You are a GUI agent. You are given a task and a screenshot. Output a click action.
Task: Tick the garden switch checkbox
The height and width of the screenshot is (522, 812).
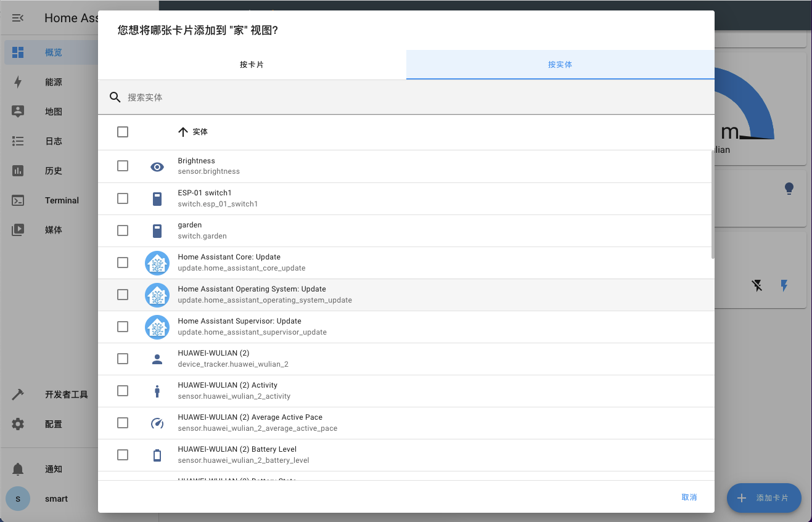pyautogui.click(x=123, y=230)
